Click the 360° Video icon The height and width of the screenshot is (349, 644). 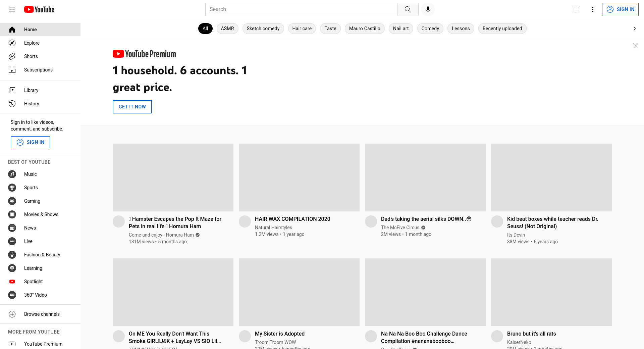pyautogui.click(x=12, y=295)
